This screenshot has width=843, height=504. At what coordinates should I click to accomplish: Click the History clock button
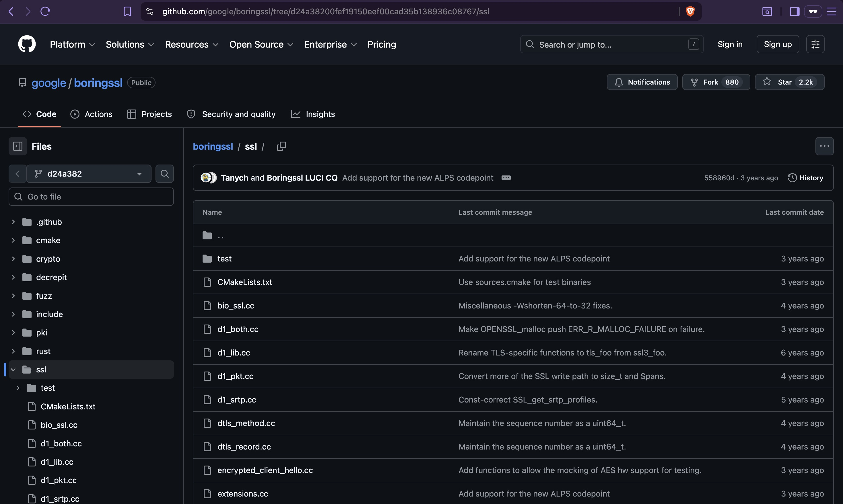tap(806, 178)
